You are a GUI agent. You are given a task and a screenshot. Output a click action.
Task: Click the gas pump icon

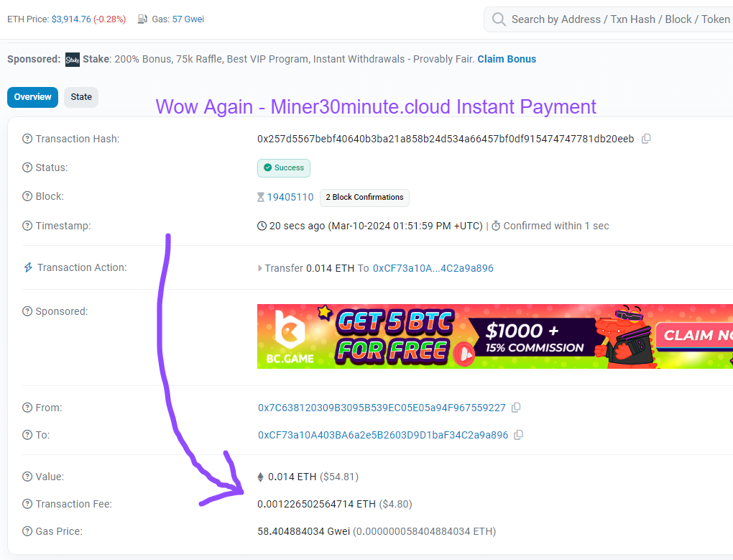(142, 19)
